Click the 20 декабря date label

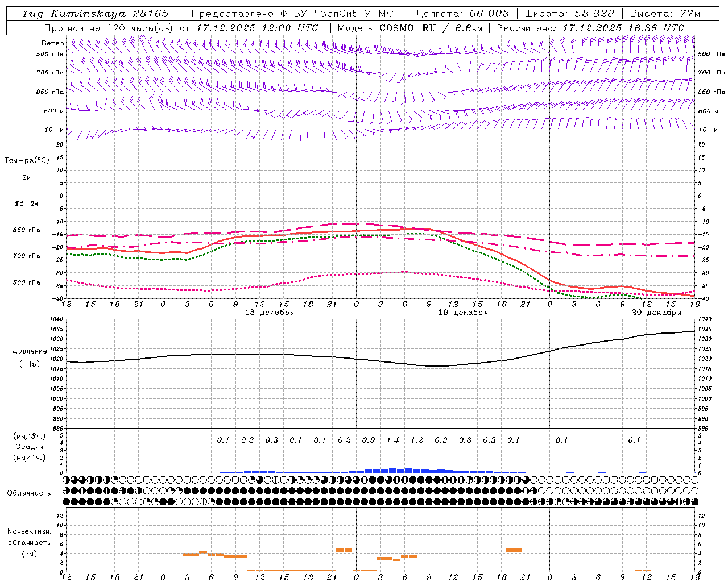(x=656, y=313)
